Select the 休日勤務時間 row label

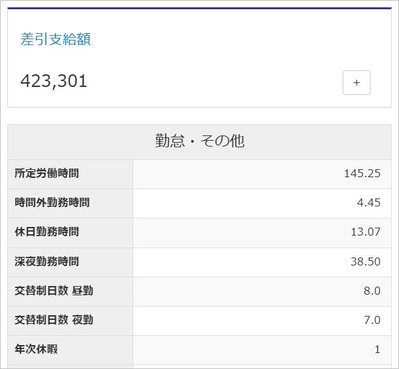point(47,232)
